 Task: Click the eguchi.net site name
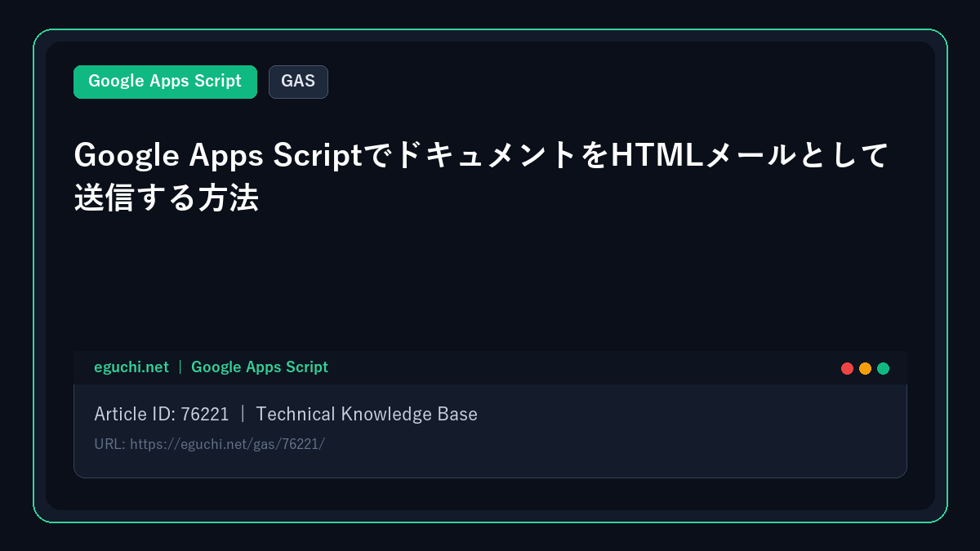click(131, 367)
